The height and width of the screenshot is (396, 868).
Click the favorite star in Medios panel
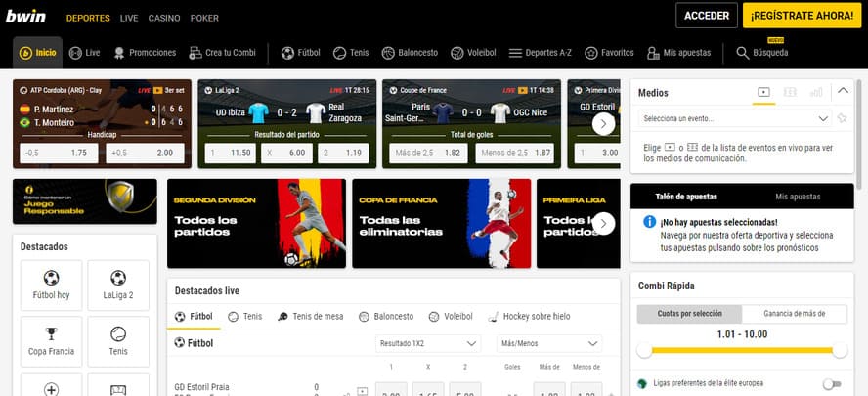[842, 118]
